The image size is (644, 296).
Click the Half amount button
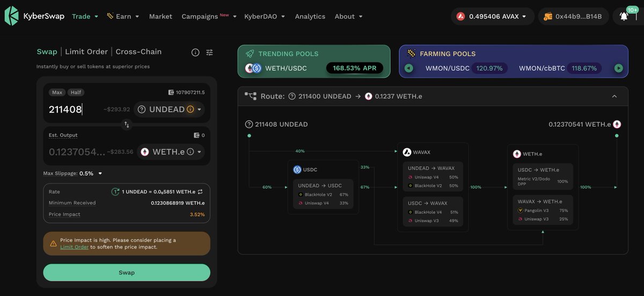[x=76, y=92]
